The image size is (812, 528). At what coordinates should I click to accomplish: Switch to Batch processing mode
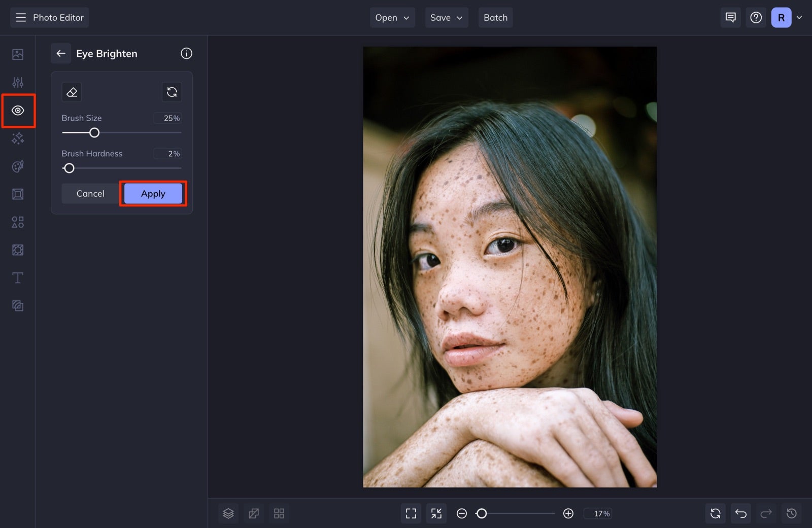pyautogui.click(x=495, y=17)
